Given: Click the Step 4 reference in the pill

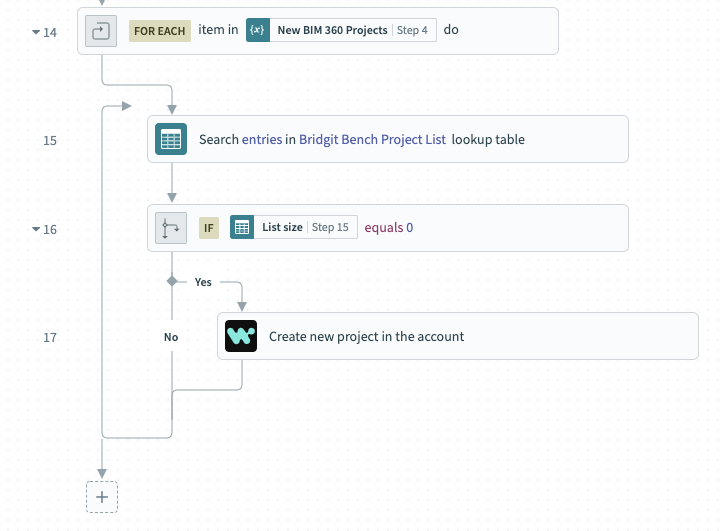Looking at the screenshot, I should tap(412, 30).
